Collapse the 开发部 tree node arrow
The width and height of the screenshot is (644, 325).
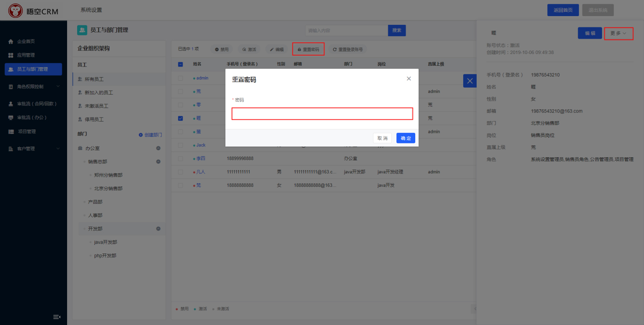coord(158,229)
